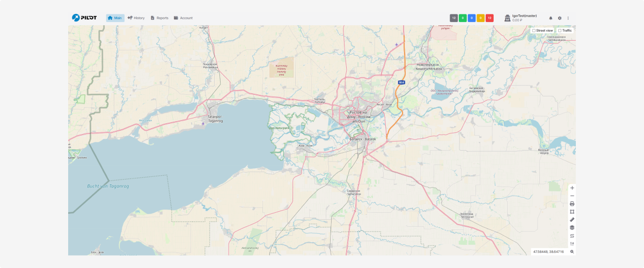Zoom in with the plus map button
644x268 pixels.
(x=572, y=188)
